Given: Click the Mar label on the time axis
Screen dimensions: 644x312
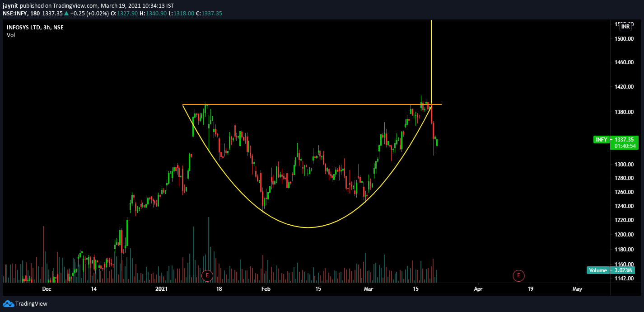Looking at the screenshot, I should coord(369,288).
